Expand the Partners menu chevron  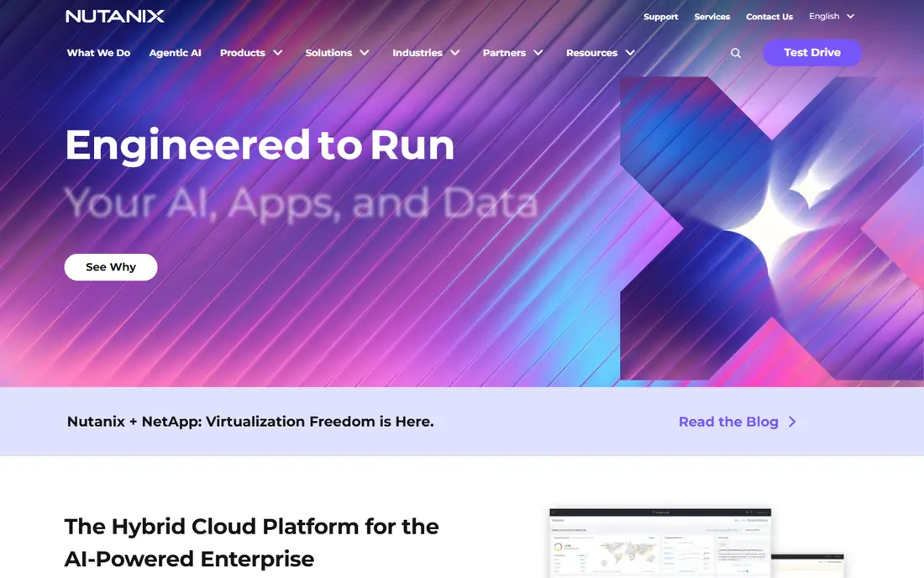coord(538,53)
